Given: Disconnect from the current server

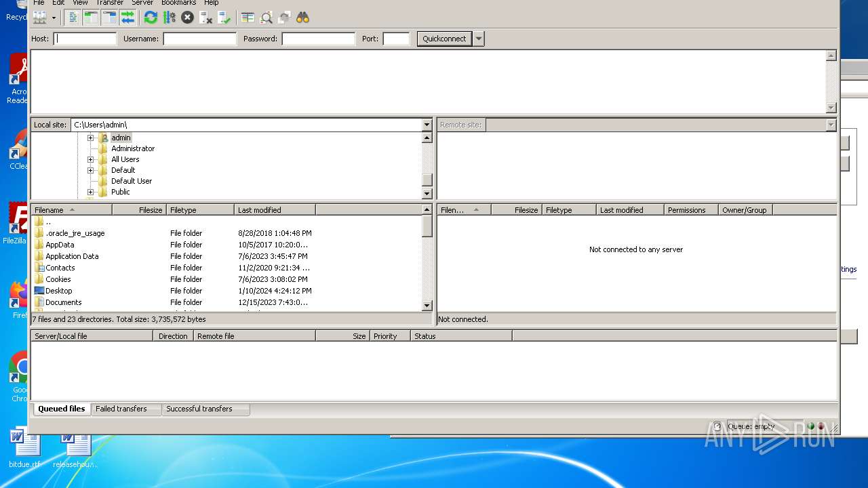Looking at the screenshot, I should pos(205,18).
